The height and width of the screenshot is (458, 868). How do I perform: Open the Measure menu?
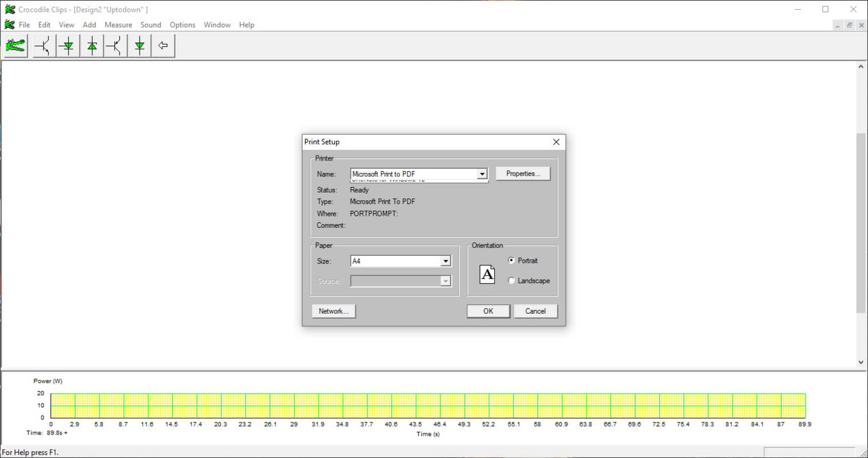pos(118,25)
